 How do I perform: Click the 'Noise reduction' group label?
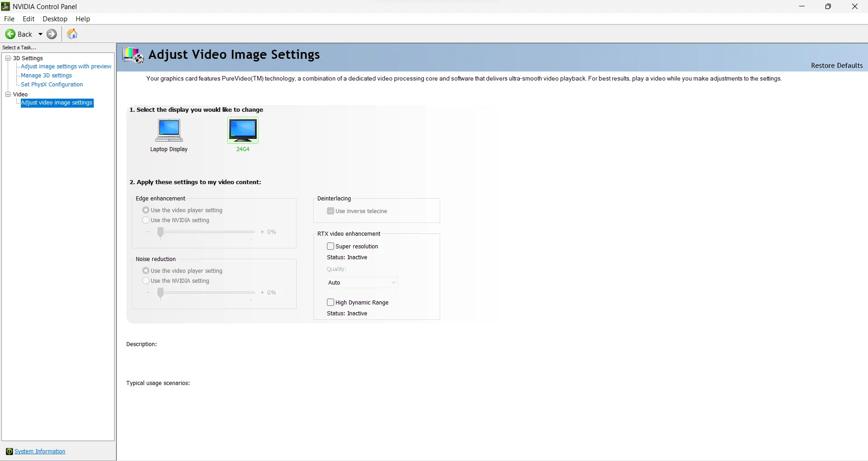click(x=156, y=259)
